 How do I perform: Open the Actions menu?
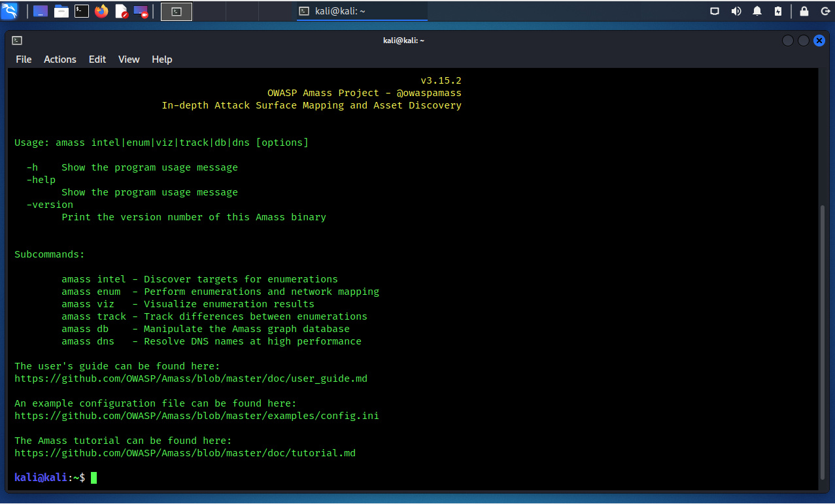tap(60, 59)
